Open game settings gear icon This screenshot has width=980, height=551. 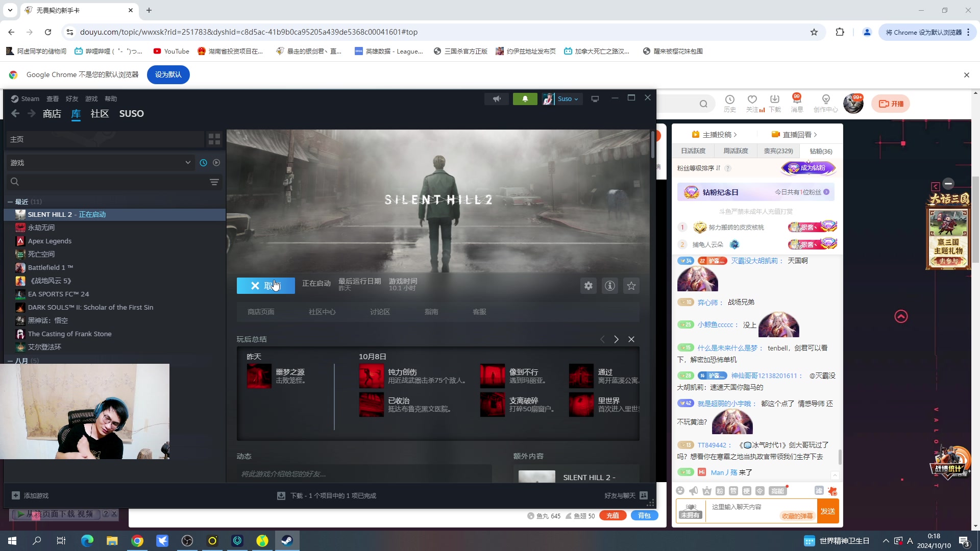589,286
